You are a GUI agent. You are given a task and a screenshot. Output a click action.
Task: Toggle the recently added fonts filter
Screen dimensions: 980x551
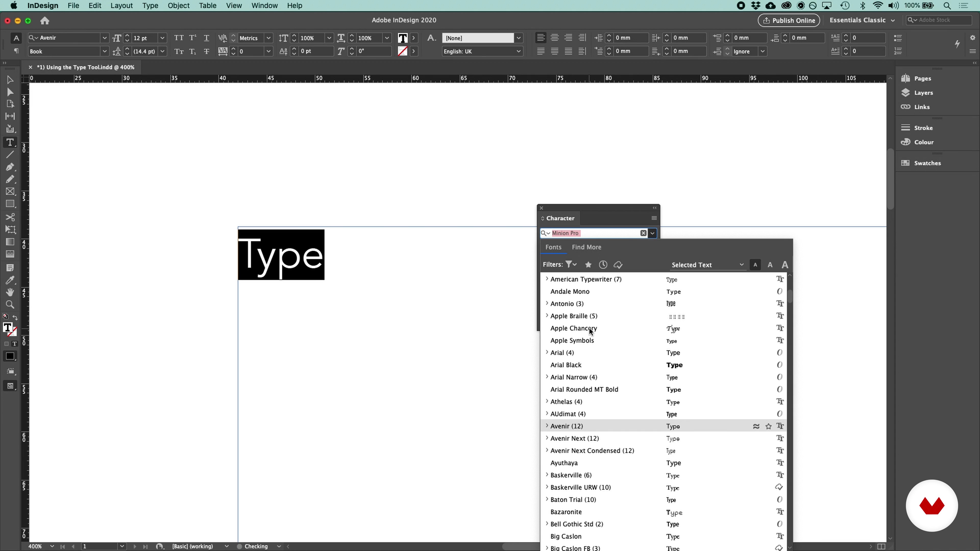click(x=603, y=265)
